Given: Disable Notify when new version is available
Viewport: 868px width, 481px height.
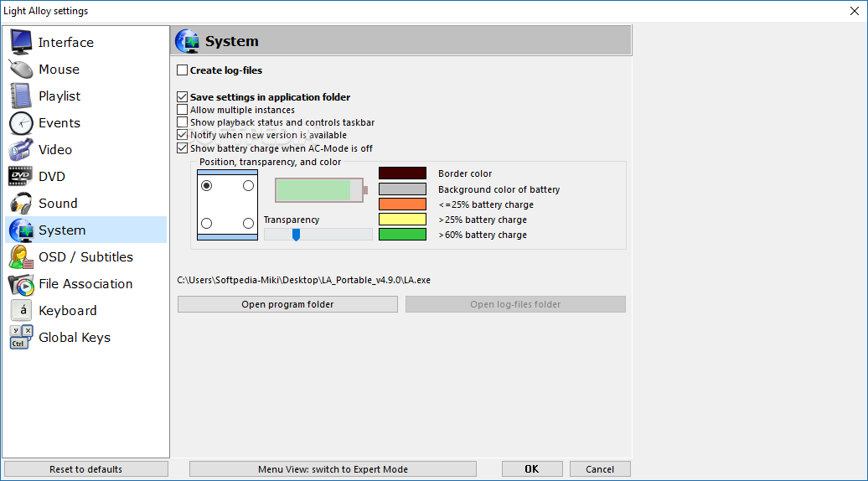Looking at the screenshot, I should tap(182, 135).
